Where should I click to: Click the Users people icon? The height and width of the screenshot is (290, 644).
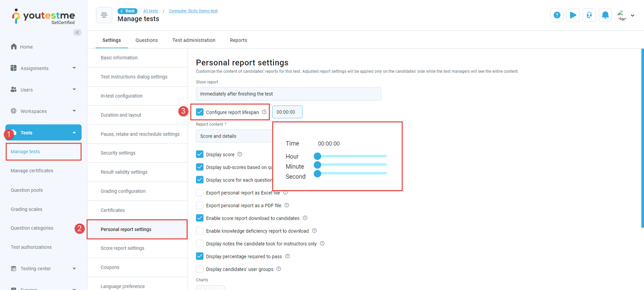(x=14, y=89)
